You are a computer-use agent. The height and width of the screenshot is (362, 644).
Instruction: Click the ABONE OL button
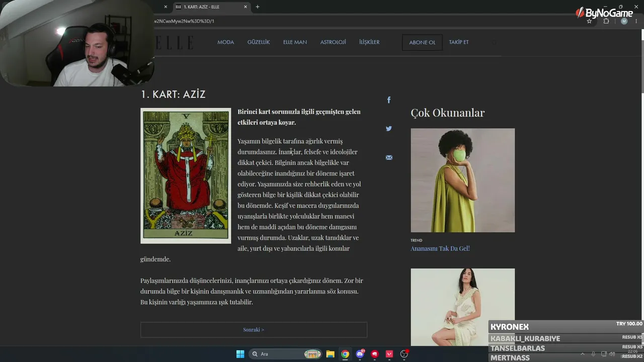(422, 42)
